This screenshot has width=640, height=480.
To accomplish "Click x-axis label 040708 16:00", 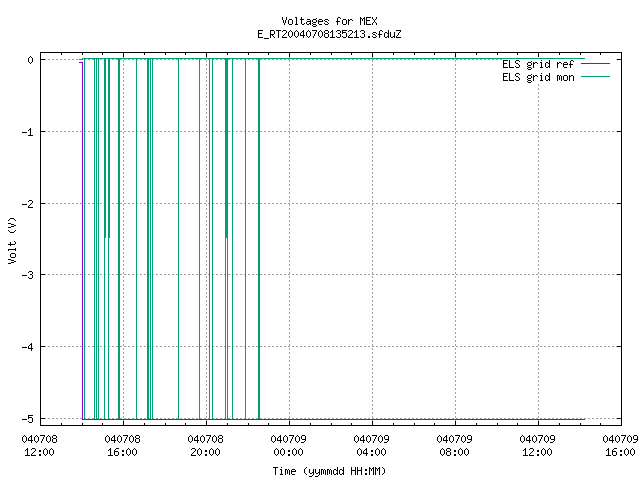I will (122, 446).
